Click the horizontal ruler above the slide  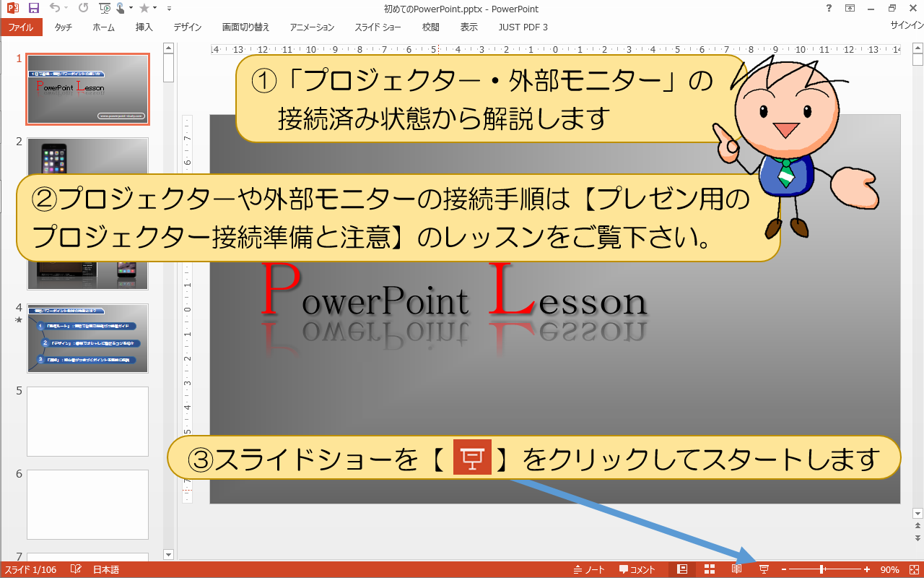(x=554, y=50)
